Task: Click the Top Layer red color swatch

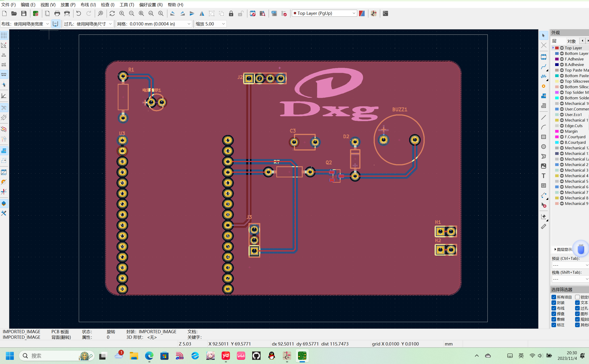Action: tap(557, 48)
